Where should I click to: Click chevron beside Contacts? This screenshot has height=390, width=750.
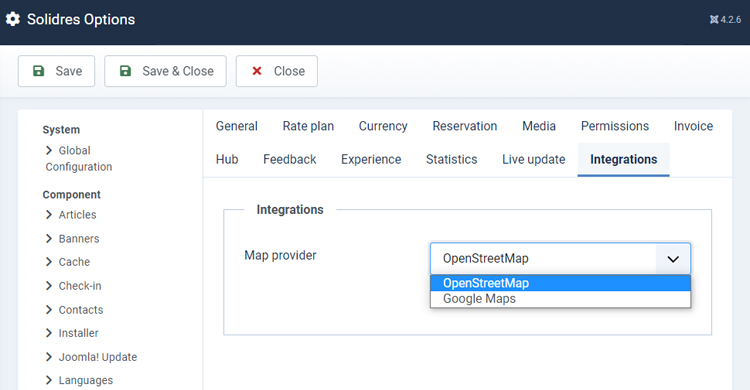click(49, 310)
